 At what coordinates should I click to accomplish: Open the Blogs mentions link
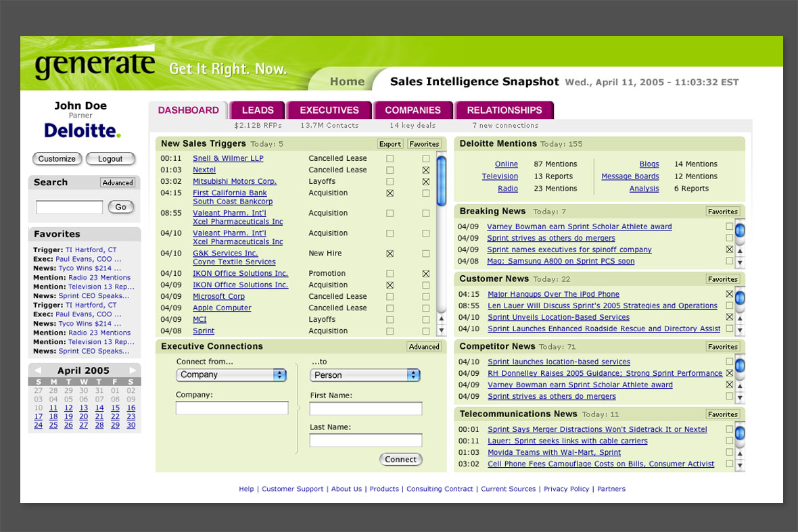[649, 164]
